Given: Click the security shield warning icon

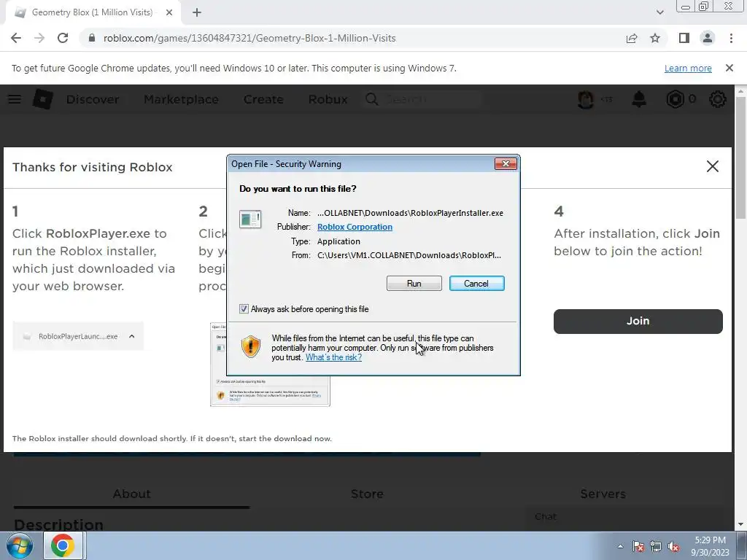Looking at the screenshot, I should (x=251, y=346).
